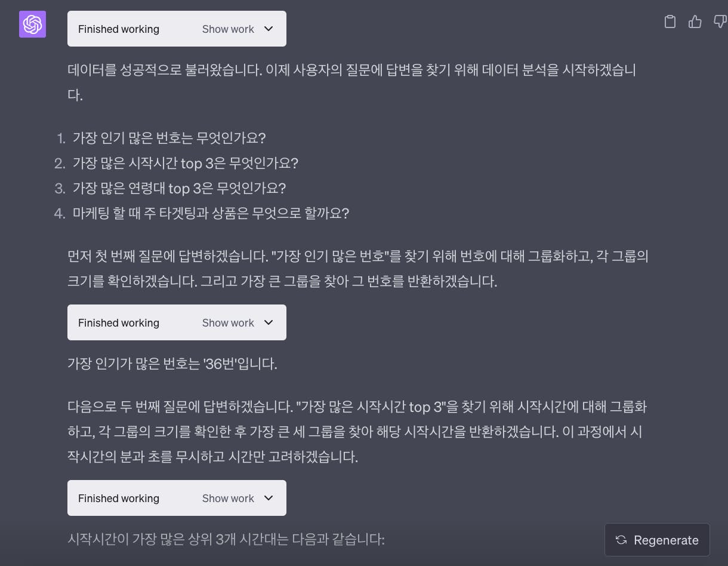This screenshot has height=566, width=728.
Task: Click 'Finished working' label above the '36번' answer
Action: tap(119, 323)
